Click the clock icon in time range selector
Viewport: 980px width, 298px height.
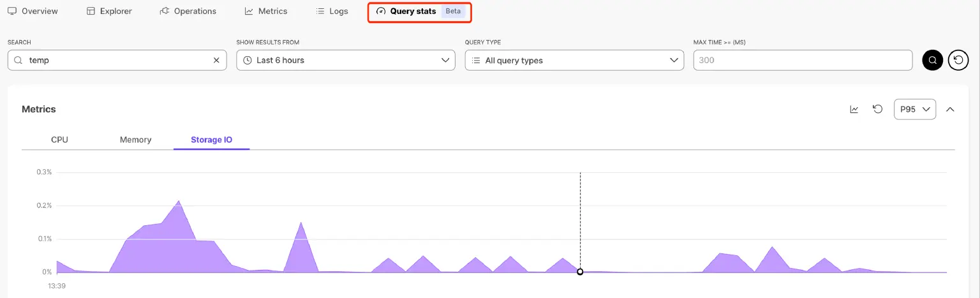[x=247, y=60]
